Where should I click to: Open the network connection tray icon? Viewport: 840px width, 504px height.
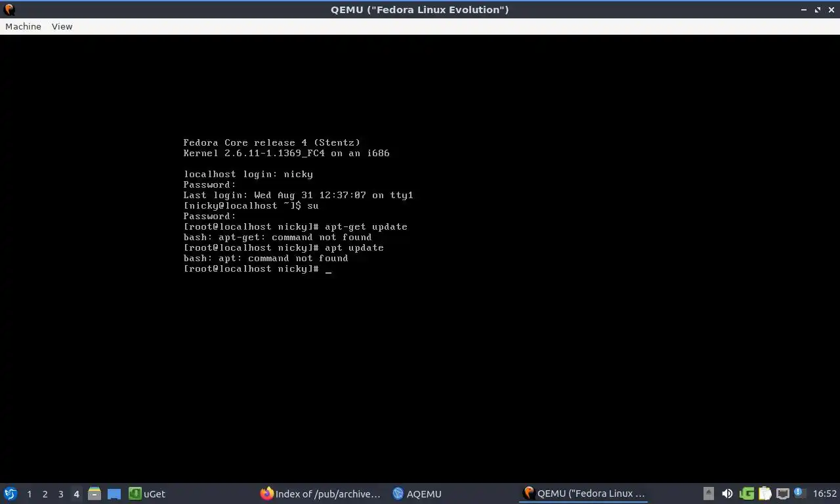pyautogui.click(x=782, y=493)
